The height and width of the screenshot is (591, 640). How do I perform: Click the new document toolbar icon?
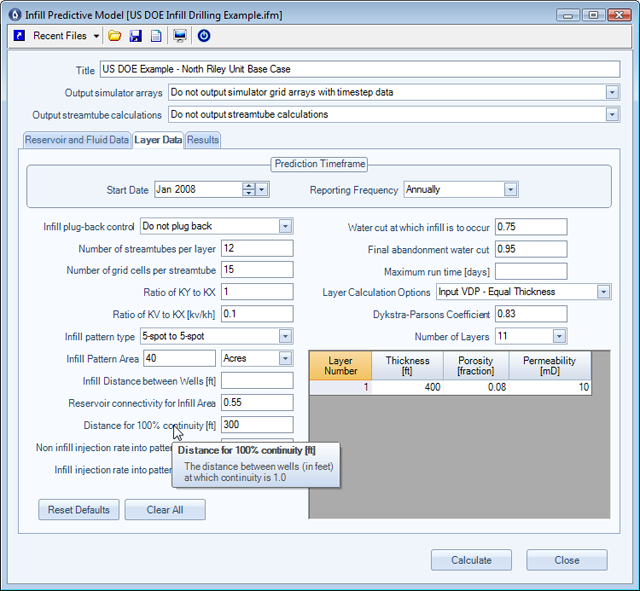(156, 36)
